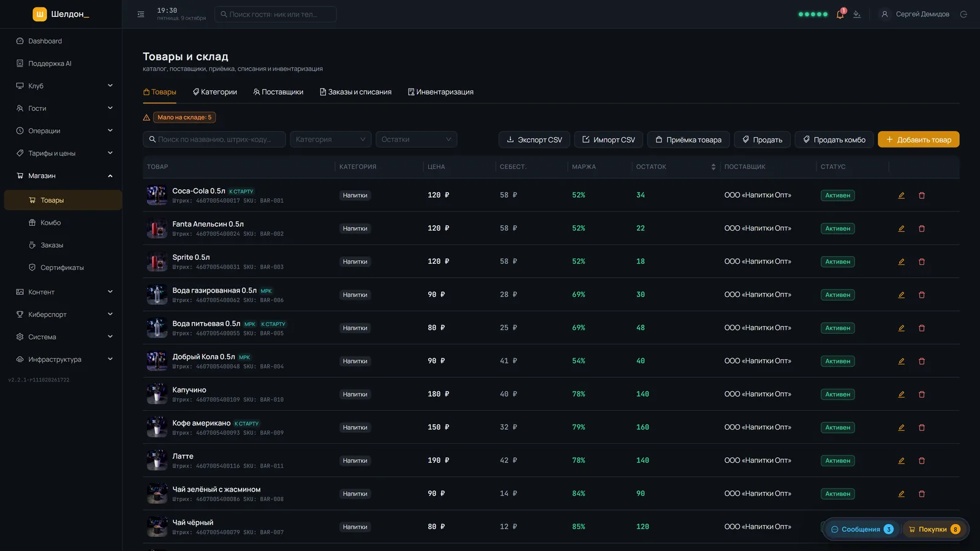Screen dimensions: 980x551
Task: Expand the Киберспорт sidebar section
Action: coord(61,314)
